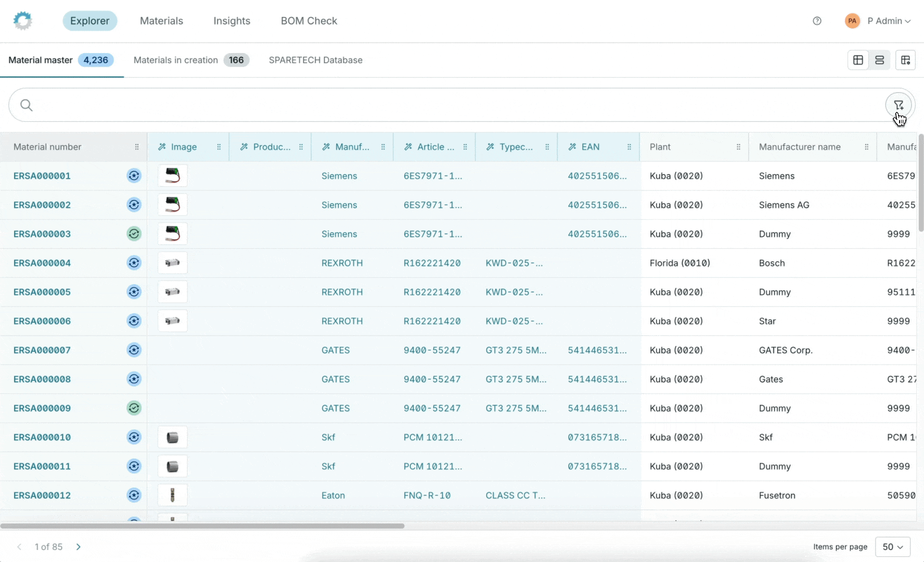Open the BOM Check tab
Viewport: 924px width, 562px height.
pyautogui.click(x=309, y=21)
